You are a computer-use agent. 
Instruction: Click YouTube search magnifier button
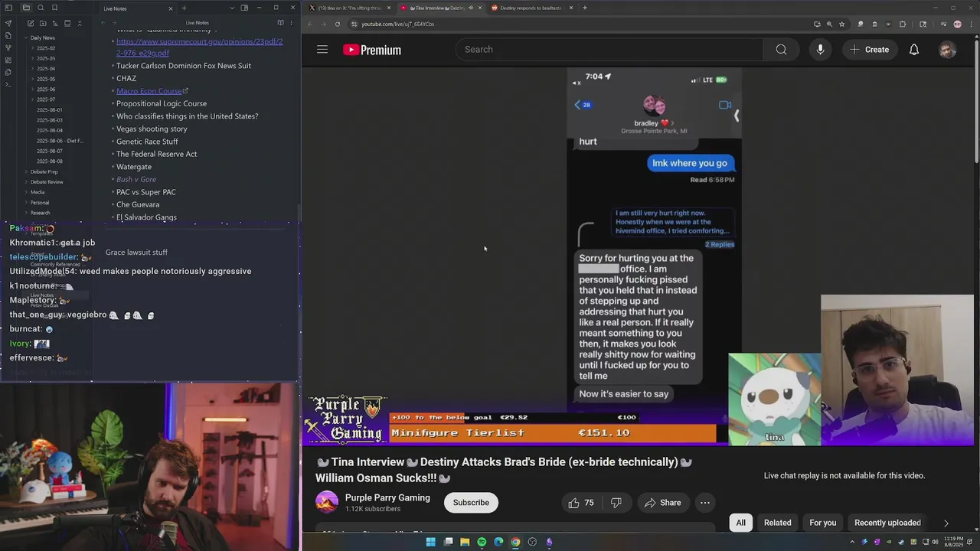pos(781,50)
